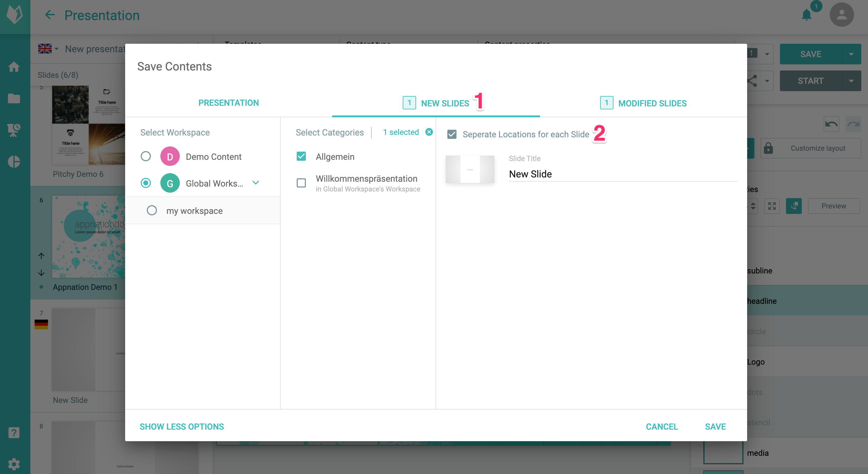Click the share icon beside START
Image resolution: width=868 pixels, height=474 pixels.
752,81
